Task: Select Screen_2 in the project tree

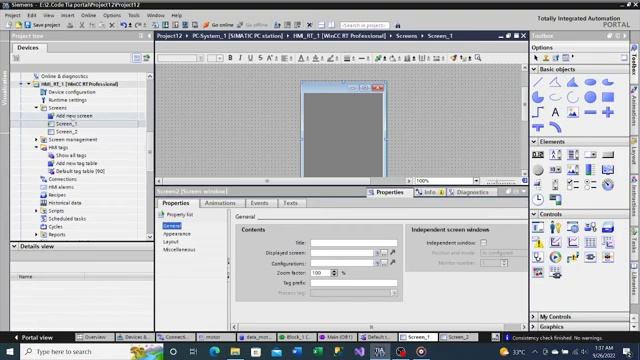Action: point(67,132)
